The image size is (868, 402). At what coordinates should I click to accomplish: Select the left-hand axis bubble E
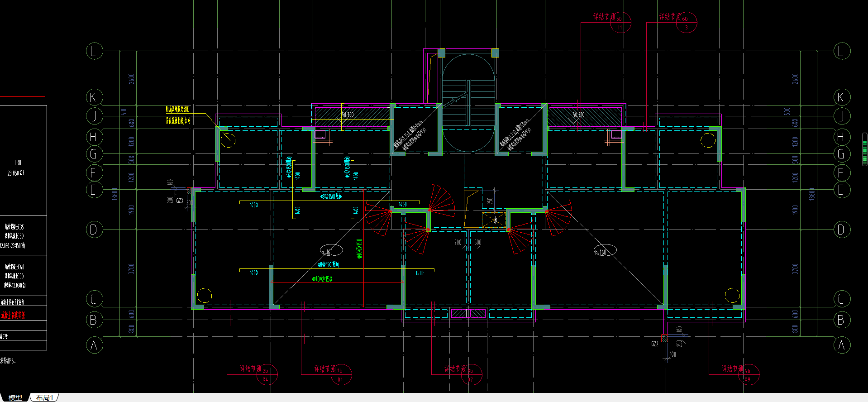click(x=94, y=189)
